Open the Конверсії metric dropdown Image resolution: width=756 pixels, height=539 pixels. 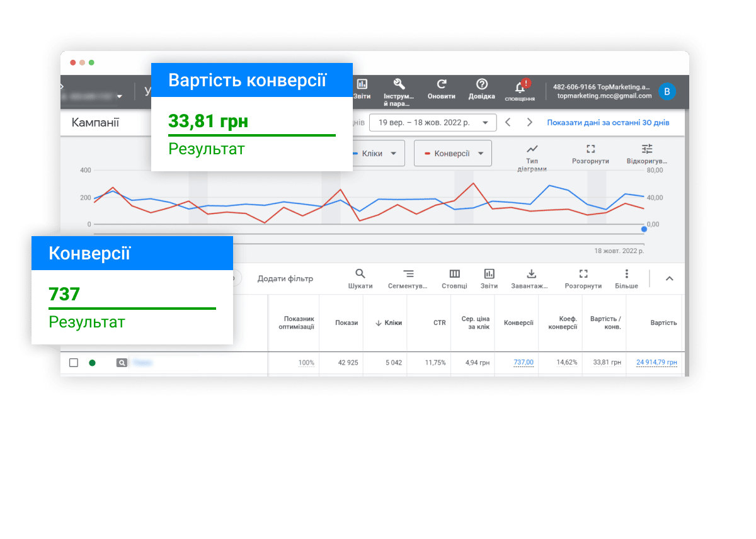pyautogui.click(x=453, y=153)
